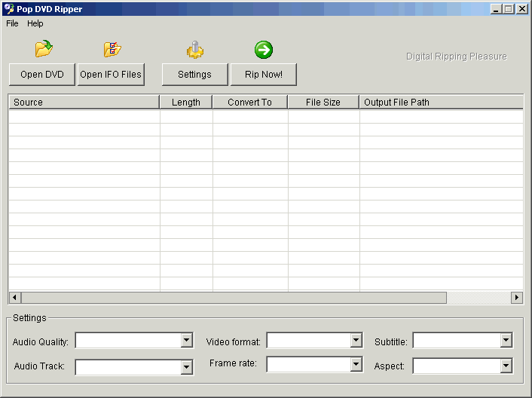532x398 pixels.
Task: Expand the Audio Quality dropdown
Action: [187, 340]
